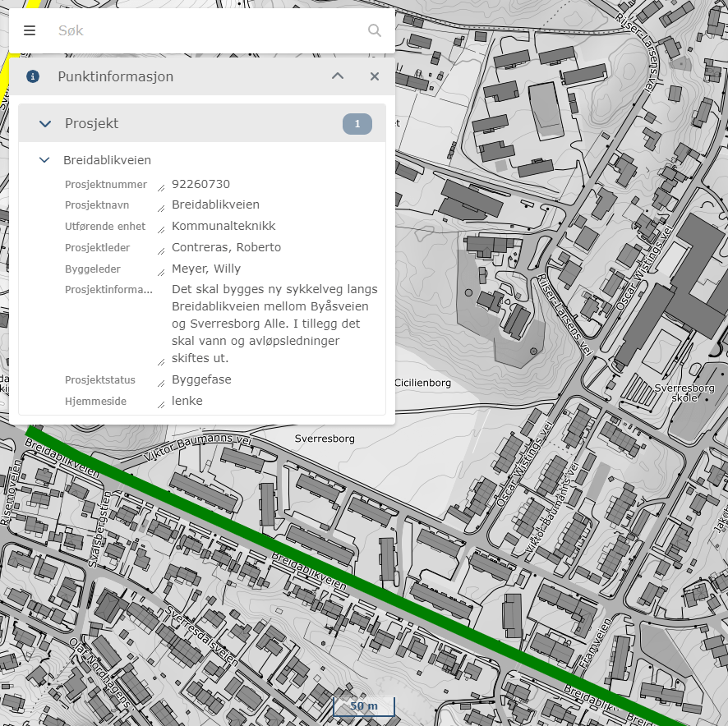728x726 pixels.
Task: Click resize handle beside Prosjektstatus label
Action: tap(161, 384)
